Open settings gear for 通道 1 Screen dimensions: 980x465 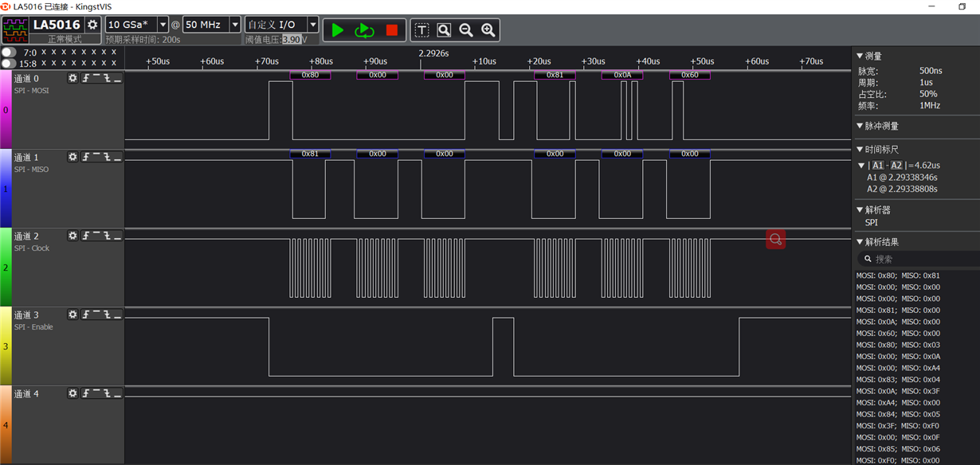tap(73, 157)
